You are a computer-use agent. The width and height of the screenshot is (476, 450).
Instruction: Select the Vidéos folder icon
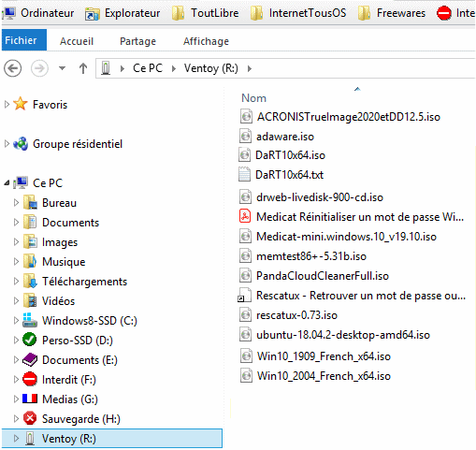click(x=30, y=300)
